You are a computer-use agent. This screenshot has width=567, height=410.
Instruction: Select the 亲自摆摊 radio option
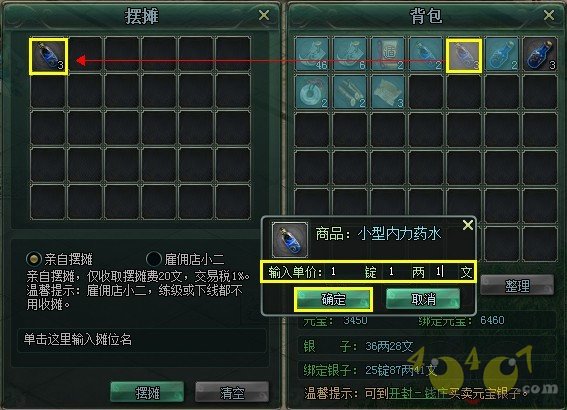pyautogui.click(x=34, y=259)
